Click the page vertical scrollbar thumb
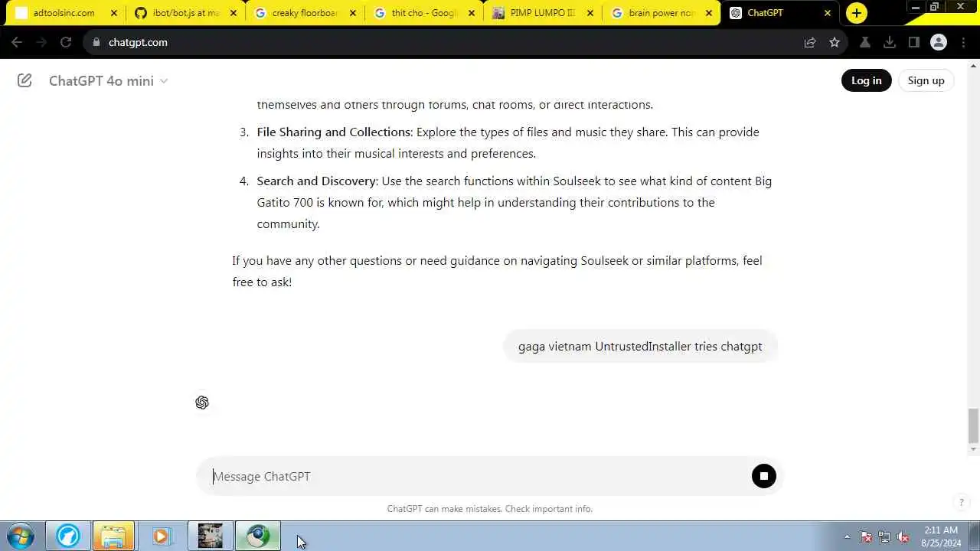 pos(973,426)
